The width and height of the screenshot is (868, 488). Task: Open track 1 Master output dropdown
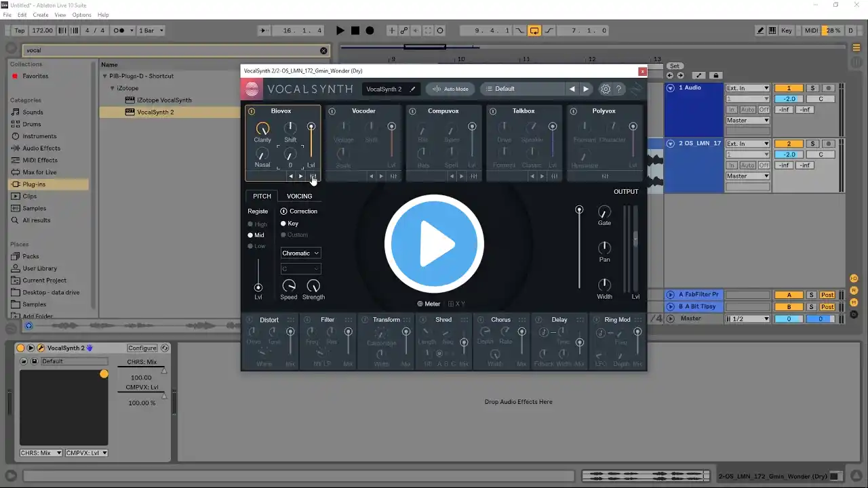pos(748,121)
